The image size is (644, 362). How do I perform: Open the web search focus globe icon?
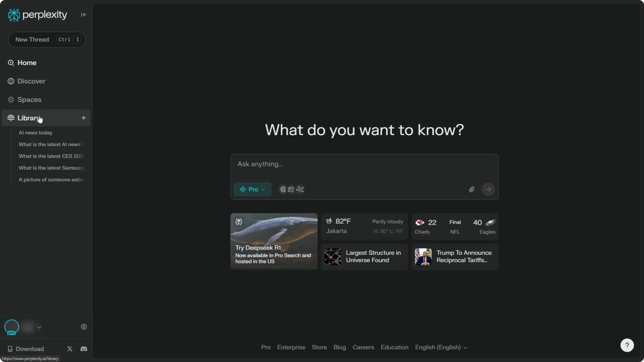(x=282, y=189)
